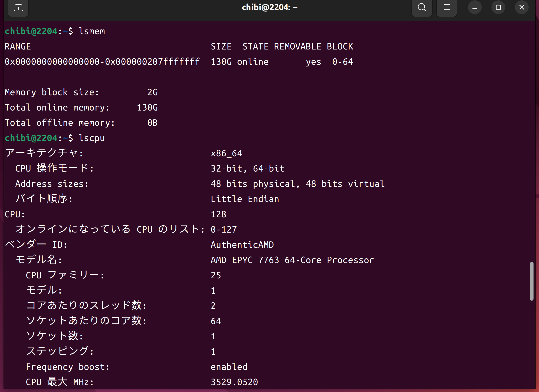Screen dimensions: 539x392
Task: Click the lscpu command text
Action: [x=92, y=138]
